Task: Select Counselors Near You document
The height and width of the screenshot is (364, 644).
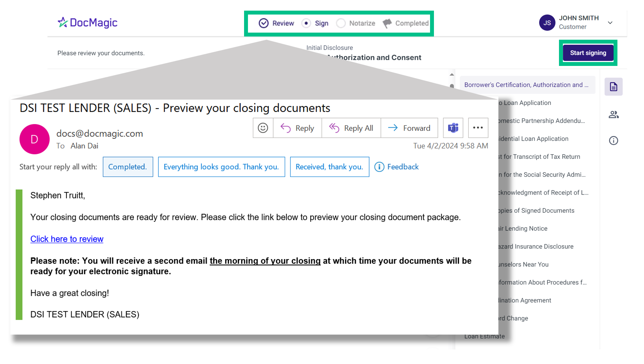Action: click(x=524, y=264)
